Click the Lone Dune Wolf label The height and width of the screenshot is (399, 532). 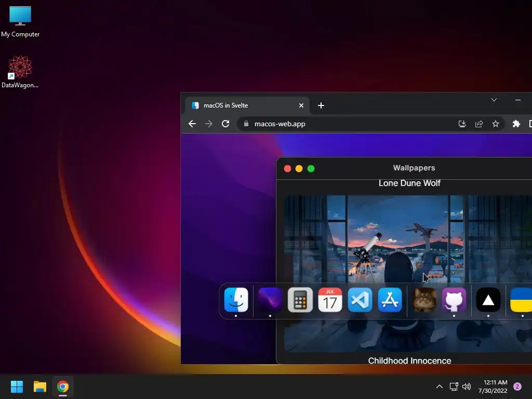[409, 183]
